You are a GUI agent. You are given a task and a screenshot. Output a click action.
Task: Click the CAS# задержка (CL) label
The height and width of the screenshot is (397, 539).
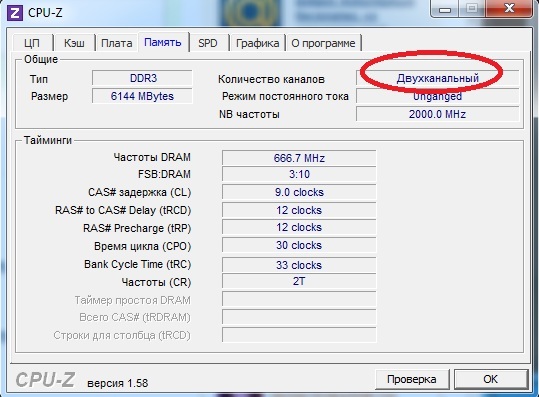(140, 192)
